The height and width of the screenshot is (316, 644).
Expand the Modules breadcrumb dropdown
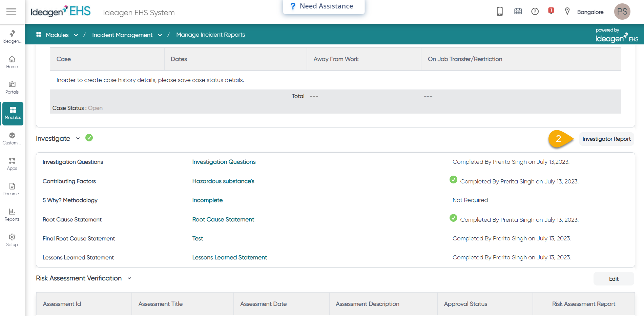click(x=76, y=35)
